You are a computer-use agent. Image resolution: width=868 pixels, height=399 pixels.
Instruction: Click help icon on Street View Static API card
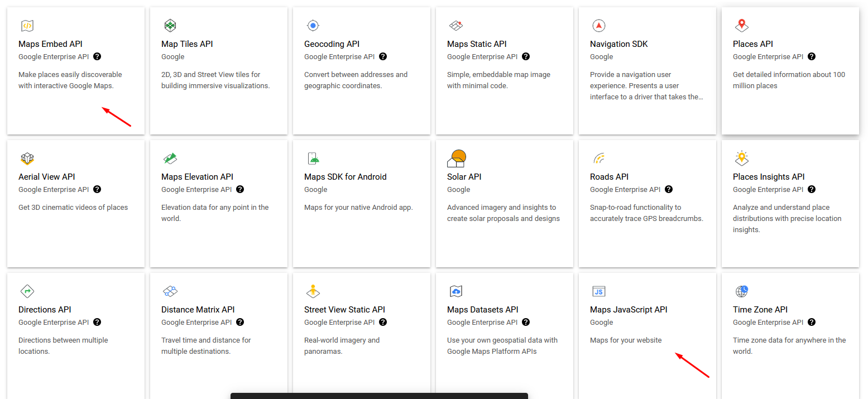point(383,322)
